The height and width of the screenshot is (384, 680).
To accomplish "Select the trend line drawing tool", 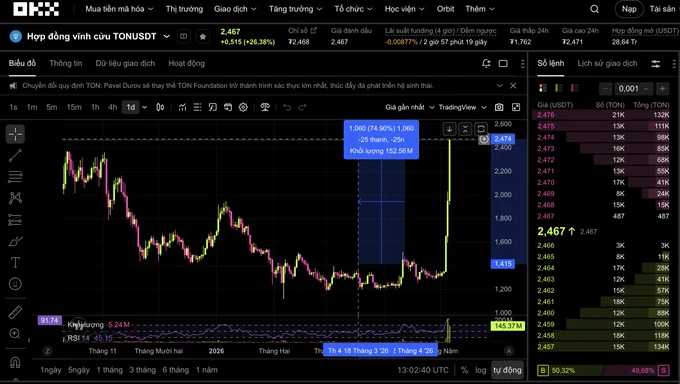I will tap(15, 155).
